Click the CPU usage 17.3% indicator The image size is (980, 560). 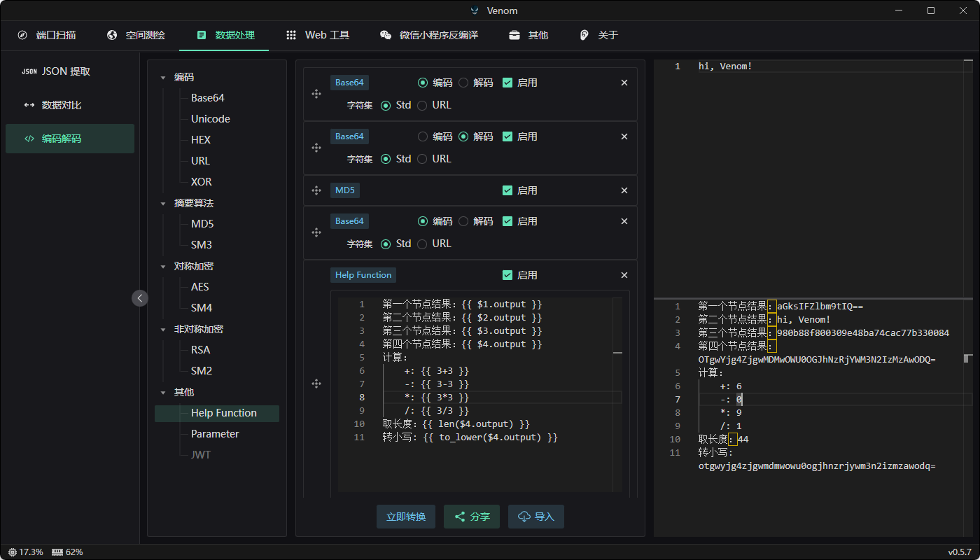[25, 552]
